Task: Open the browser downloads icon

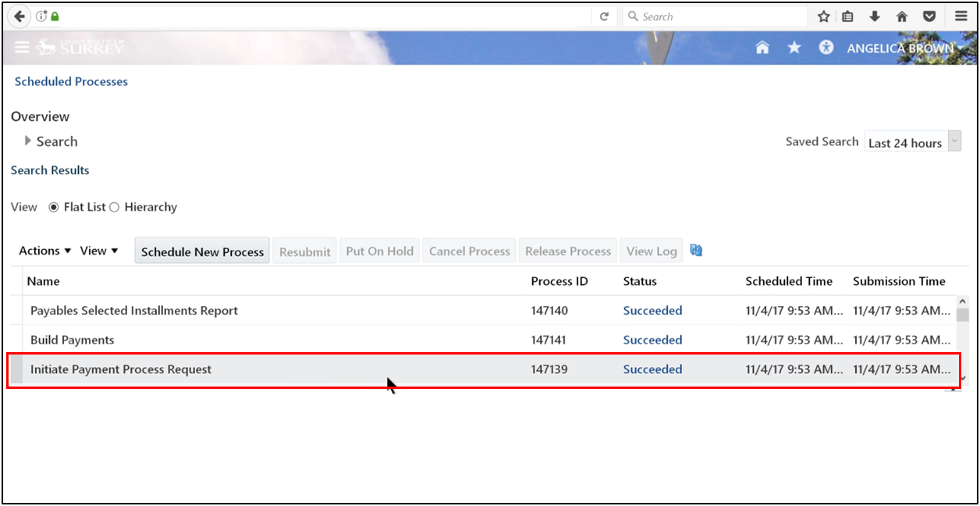Action: pyautogui.click(x=875, y=16)
